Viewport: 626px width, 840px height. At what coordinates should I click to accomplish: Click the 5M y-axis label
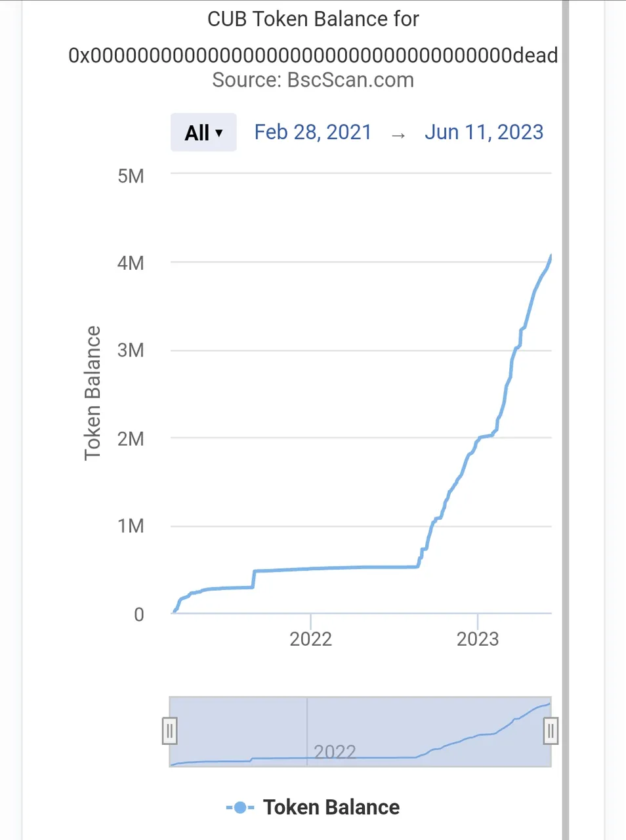click(x=131, y=176)
